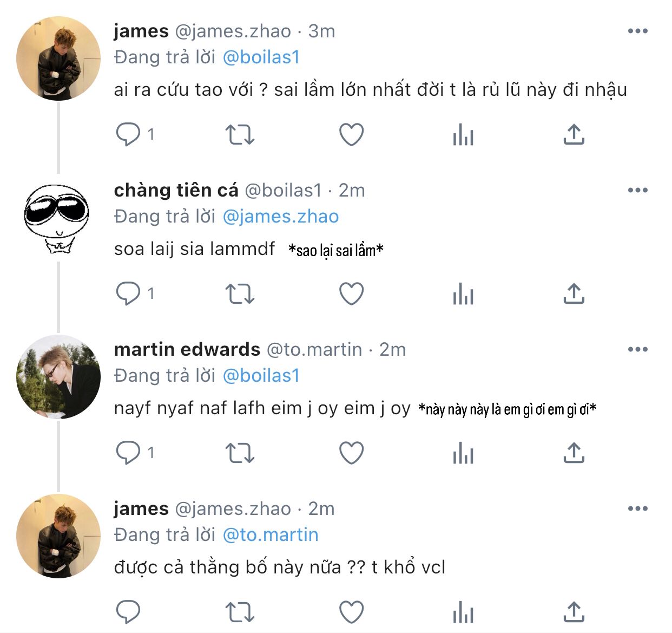This screenshot has height=633, width=672.
Task: Like martin edwards' reply tweet
Action: [351, 453]
